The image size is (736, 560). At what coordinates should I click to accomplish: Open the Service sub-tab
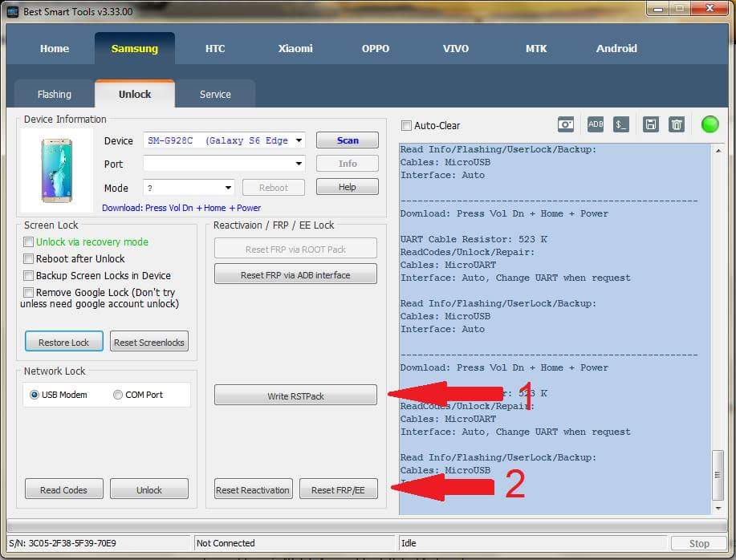(215, 95)
